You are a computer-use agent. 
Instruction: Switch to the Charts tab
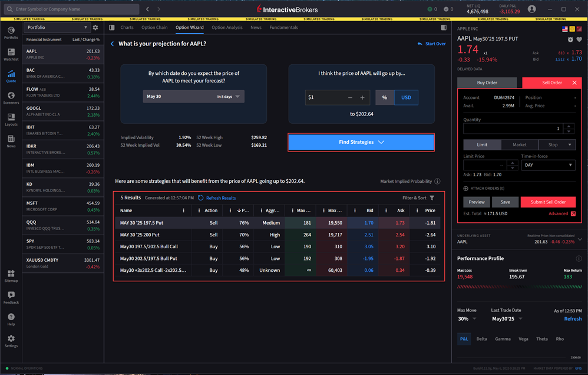(127, 27)
